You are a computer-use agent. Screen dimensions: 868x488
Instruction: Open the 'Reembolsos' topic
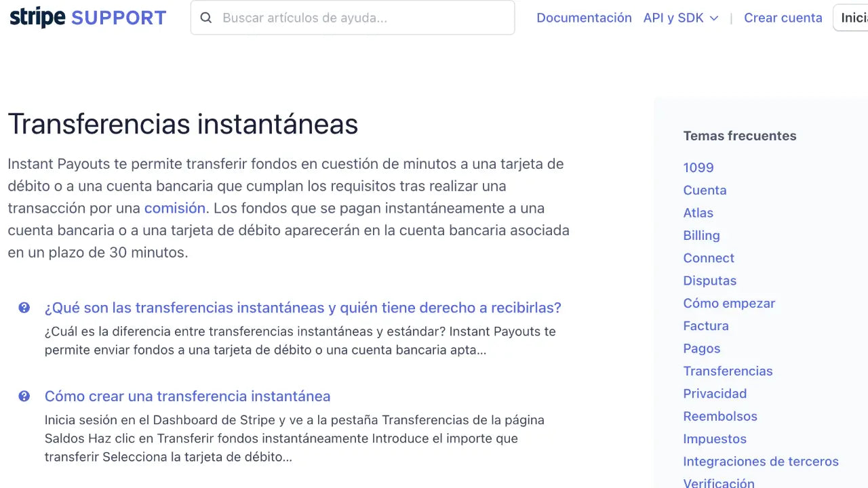pos(720,416)
